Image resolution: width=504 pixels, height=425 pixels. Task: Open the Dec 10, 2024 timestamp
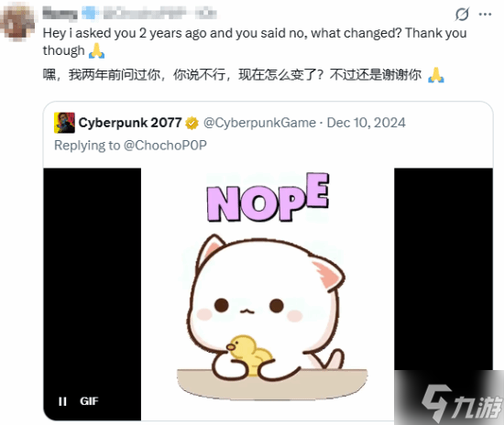pos(367,123)
